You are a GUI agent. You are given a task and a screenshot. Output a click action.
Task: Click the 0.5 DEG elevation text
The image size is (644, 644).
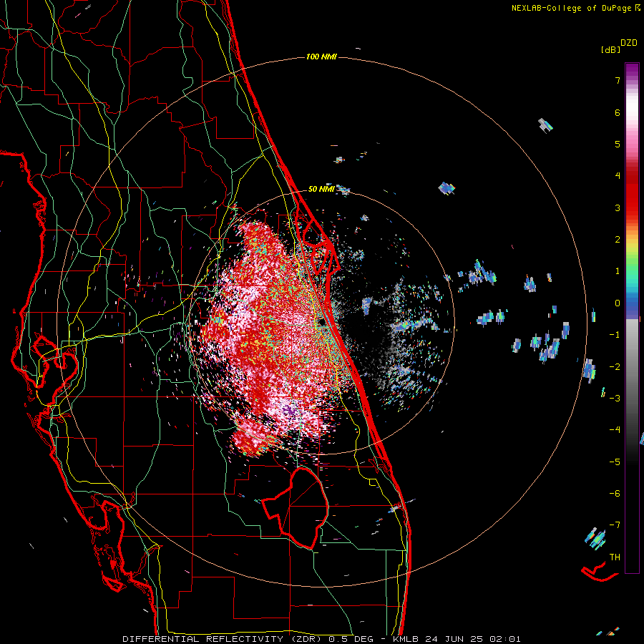click(351, 639)
